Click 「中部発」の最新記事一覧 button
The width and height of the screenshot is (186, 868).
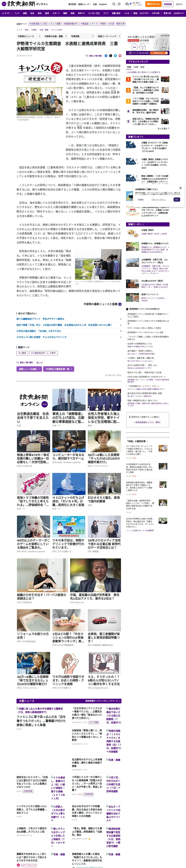pyautogui.click(x=58, y=369)
